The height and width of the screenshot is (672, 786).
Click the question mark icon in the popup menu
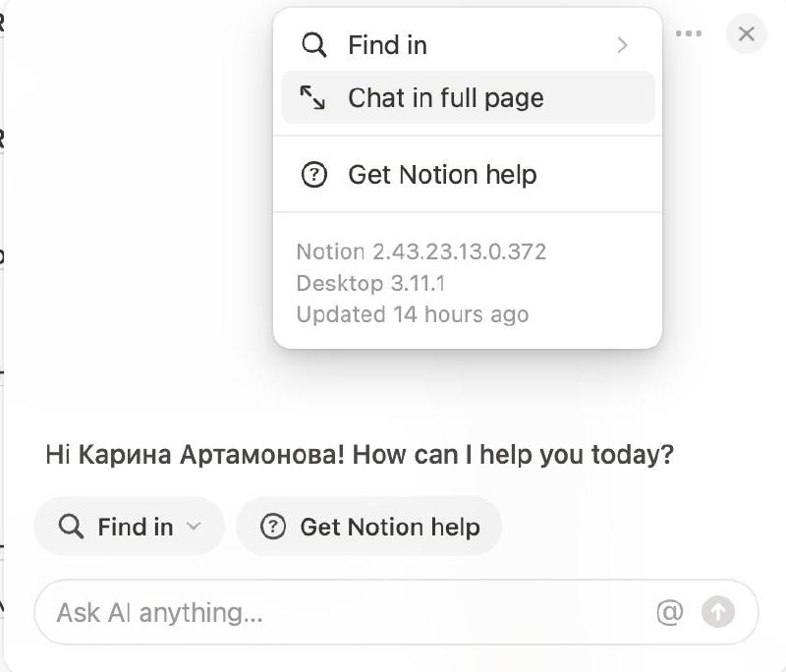[313, 175]
